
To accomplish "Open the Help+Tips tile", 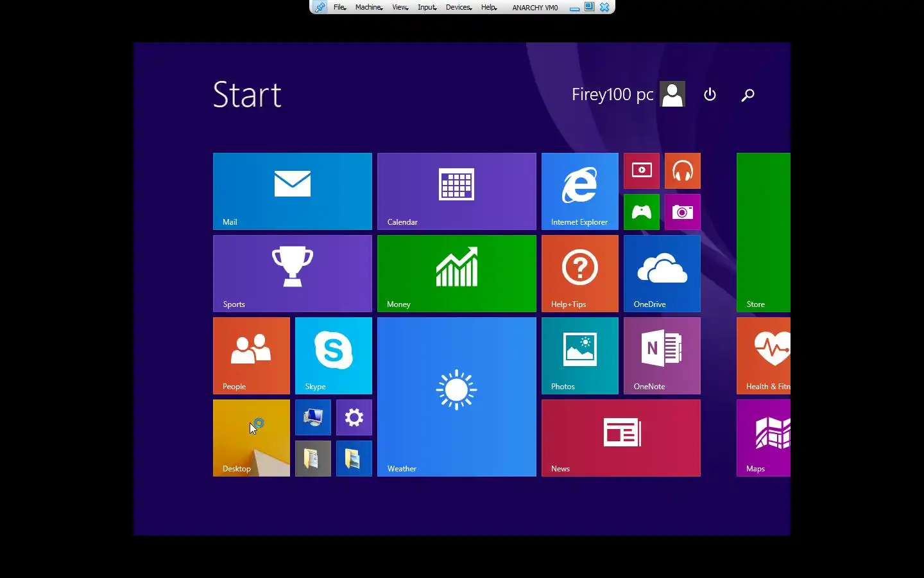I will pos(580,274).
